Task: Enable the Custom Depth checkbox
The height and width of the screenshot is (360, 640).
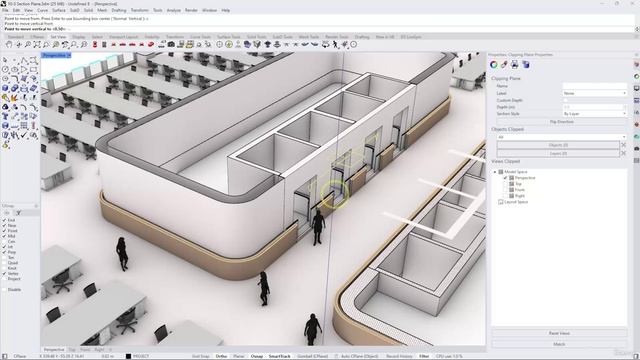Action: [x=565, y=100]
